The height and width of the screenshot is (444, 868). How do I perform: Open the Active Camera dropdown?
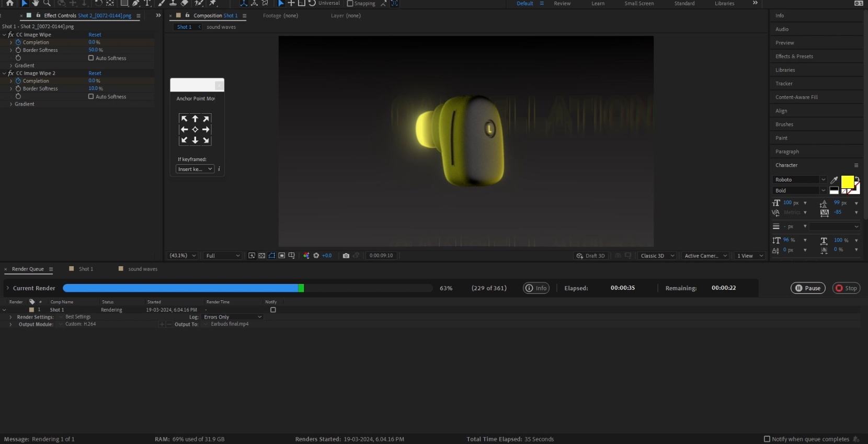[705, 256]
